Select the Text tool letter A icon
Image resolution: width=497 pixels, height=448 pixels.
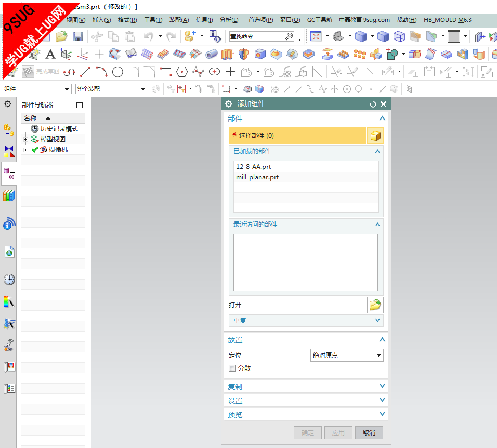click(x=50, y=54)
